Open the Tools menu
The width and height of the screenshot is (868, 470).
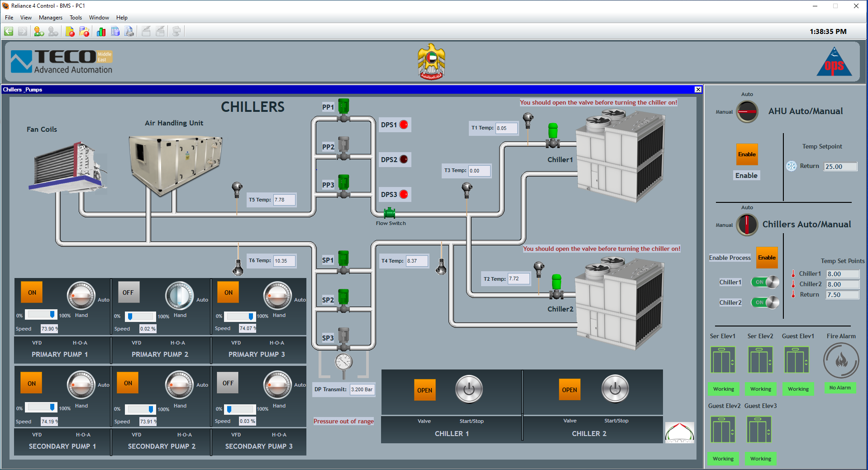coord(76,18)
